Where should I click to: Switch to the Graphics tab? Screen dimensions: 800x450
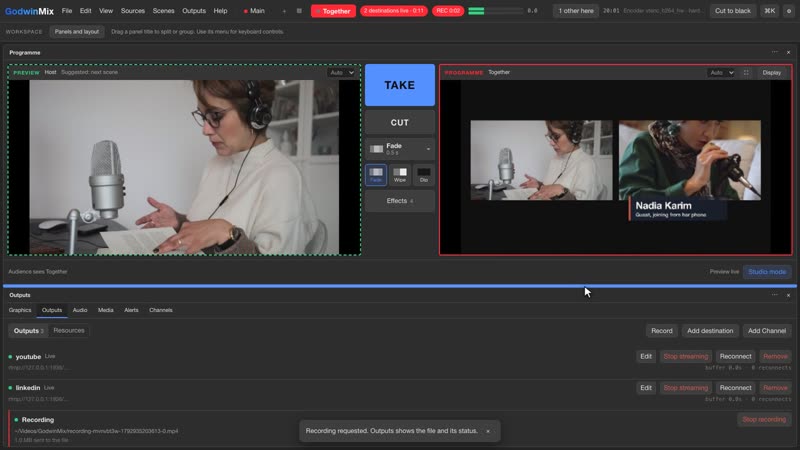tap(20, 310)
